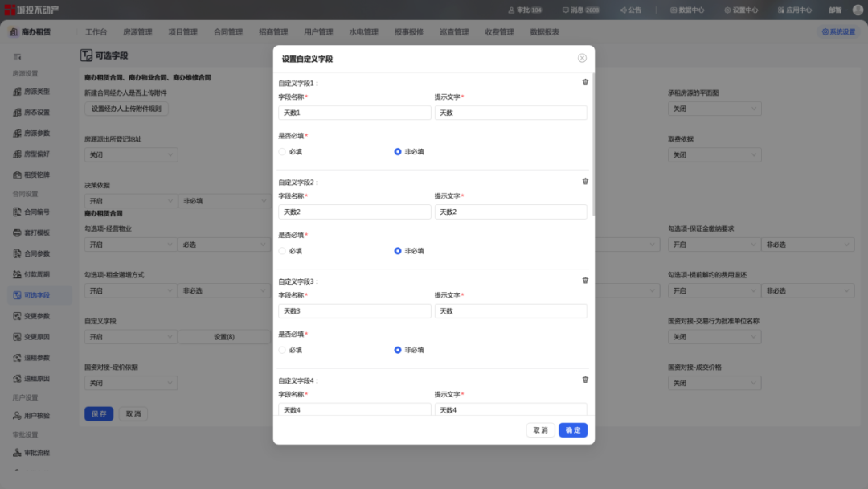Click the user avatar icon
Screen dimensions: 868x489
click(x=857, y=10)
